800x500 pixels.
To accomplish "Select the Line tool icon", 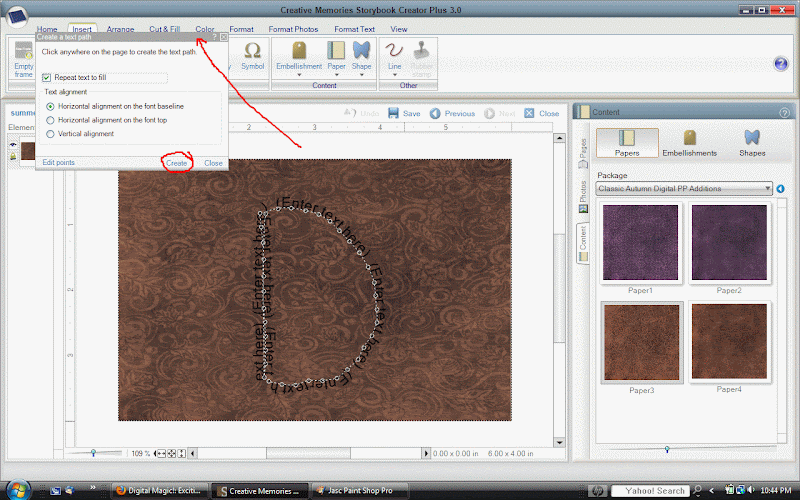I will (x=395, y=50).
